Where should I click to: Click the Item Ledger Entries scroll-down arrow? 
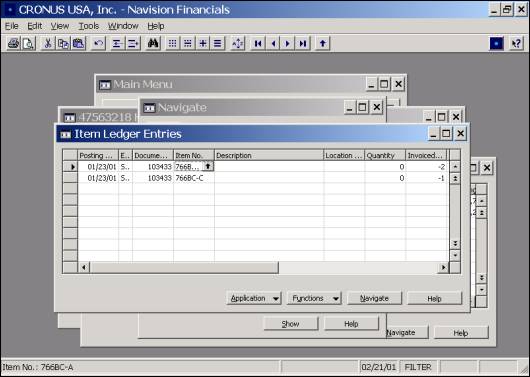point(455,255)
